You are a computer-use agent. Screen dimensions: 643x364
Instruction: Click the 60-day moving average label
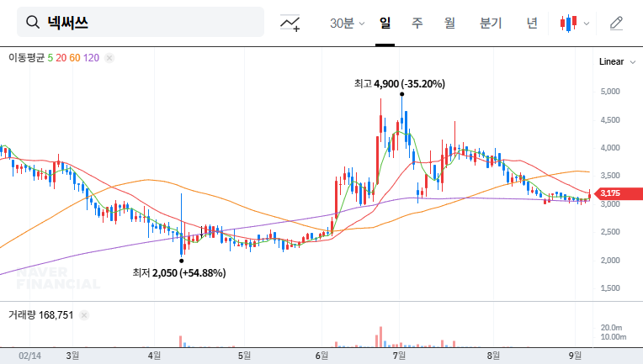[75, 58]
